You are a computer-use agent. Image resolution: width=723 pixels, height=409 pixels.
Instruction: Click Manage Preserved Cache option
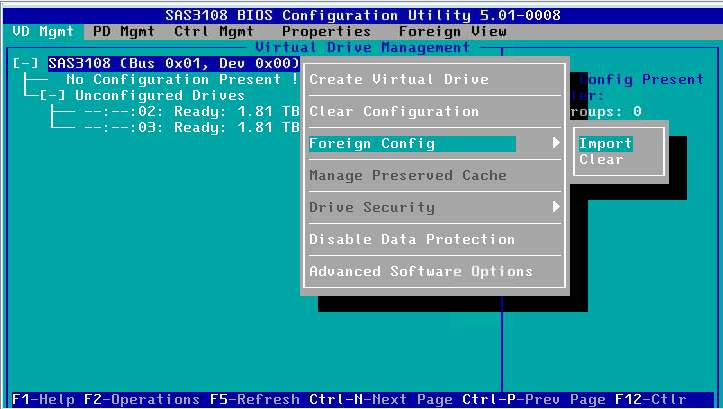pos(407,175)
